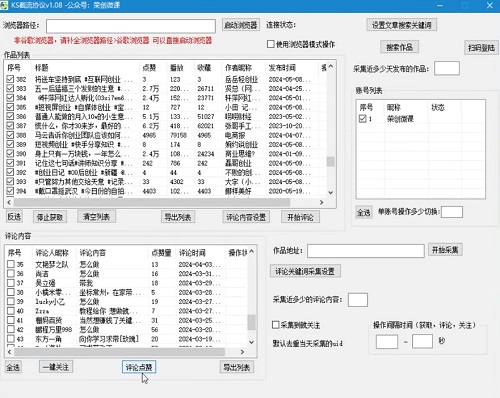Uncheck works row 391 checkbox
Image resolution: width=500 pixels, height=398 pixels.
click(10, 163)
